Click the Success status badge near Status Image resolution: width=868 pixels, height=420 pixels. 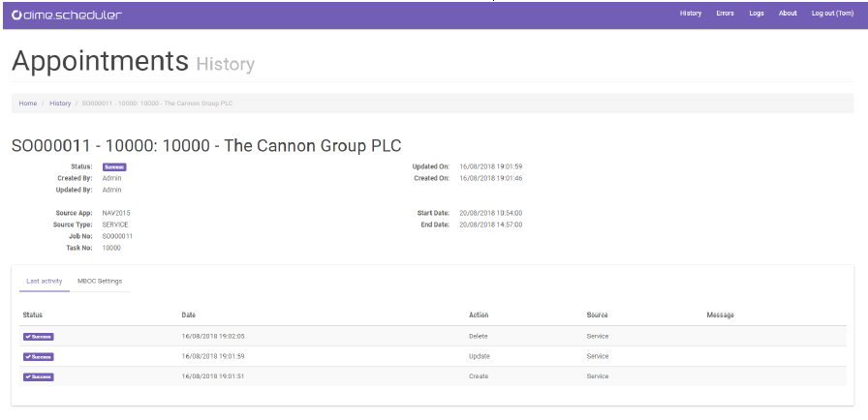[x=114, y=166]
